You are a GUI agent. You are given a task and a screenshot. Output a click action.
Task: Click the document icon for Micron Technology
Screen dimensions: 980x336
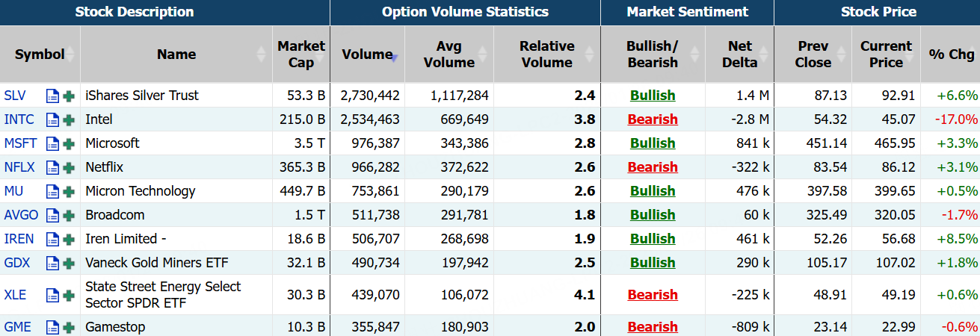[x=52, y=191]
